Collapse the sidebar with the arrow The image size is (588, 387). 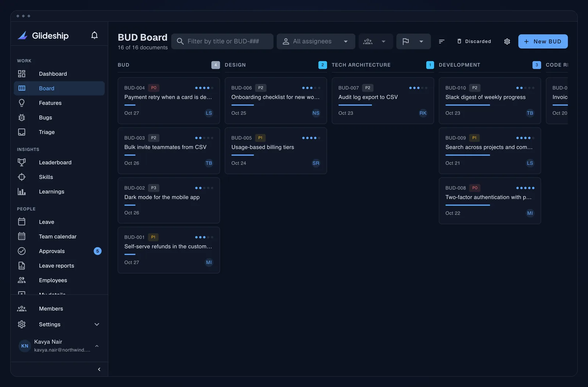[99, 369]
